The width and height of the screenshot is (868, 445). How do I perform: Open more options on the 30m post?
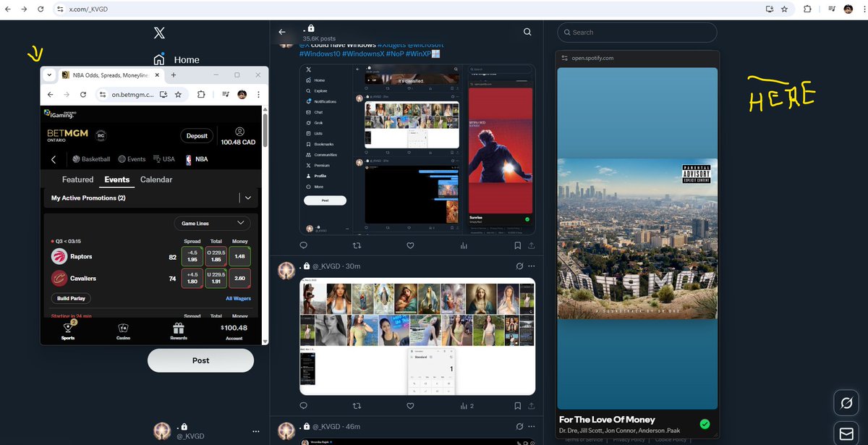click(x=531, y=266)
